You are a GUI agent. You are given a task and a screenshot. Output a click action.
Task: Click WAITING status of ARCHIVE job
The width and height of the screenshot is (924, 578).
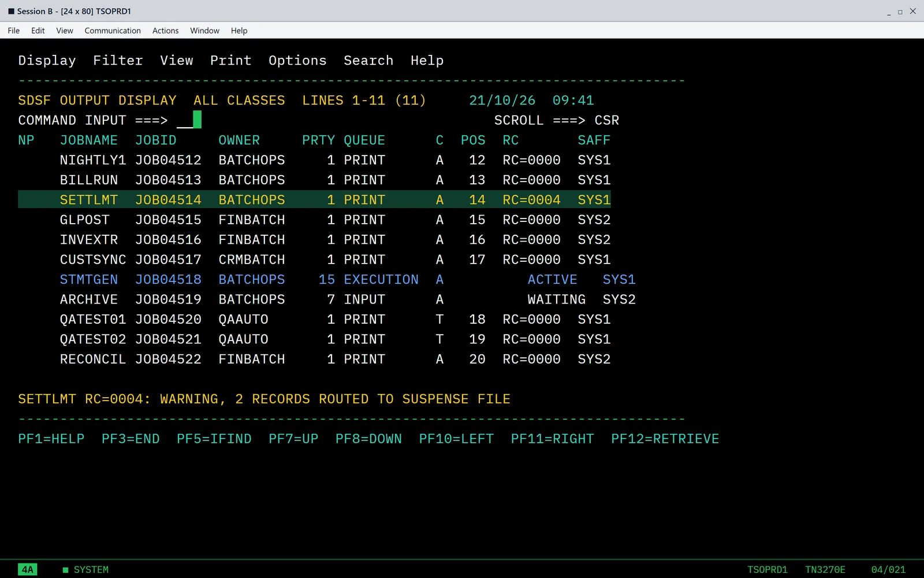pos(557,299)
